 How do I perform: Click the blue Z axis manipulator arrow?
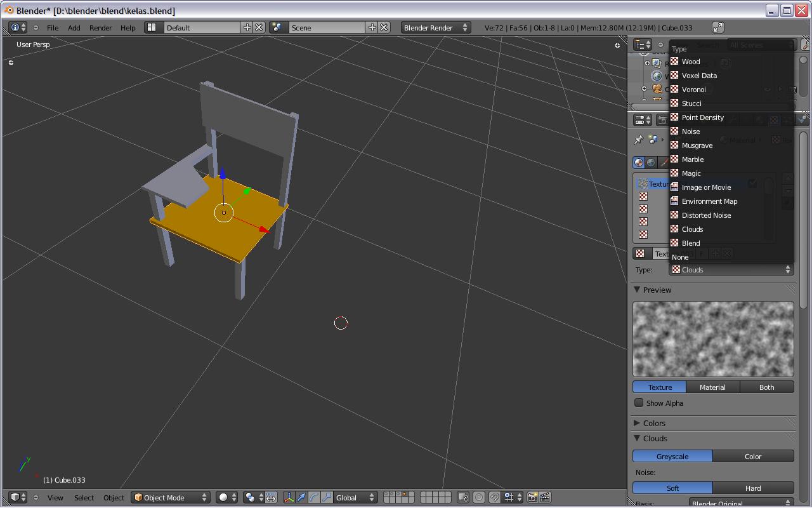coord(223,174)
